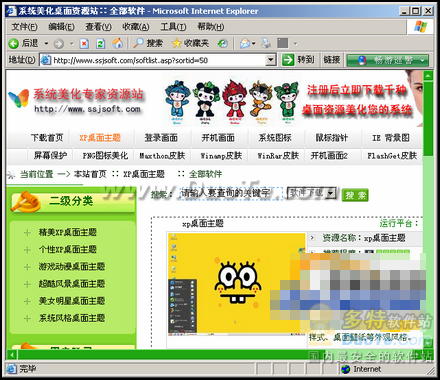Go to the Home page icon

117,43
